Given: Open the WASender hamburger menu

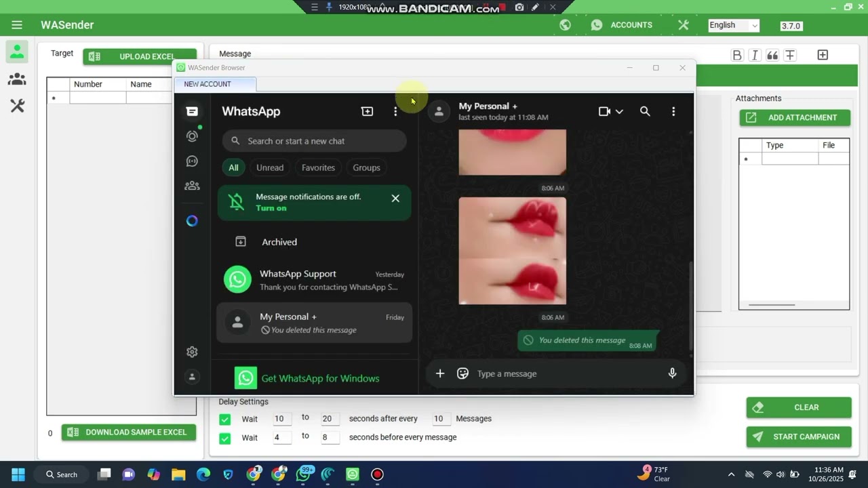Looking at the screenshot, I should tap(17, 25).
